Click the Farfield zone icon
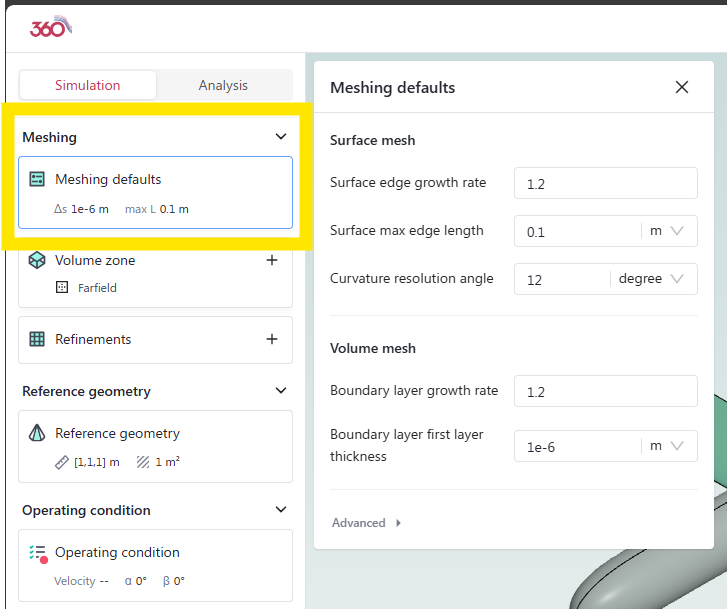 click(x=62, y=288)
